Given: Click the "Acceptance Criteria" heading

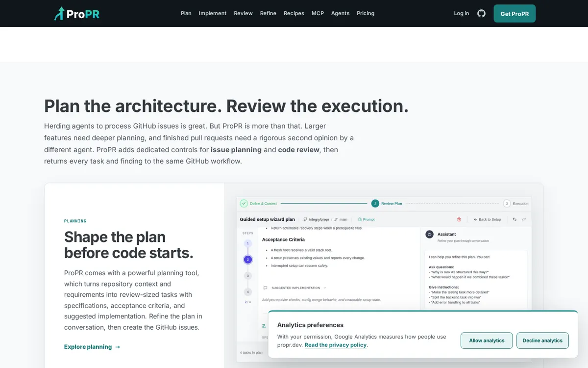Looking at the screenshot, I should [x=283, y=239].
